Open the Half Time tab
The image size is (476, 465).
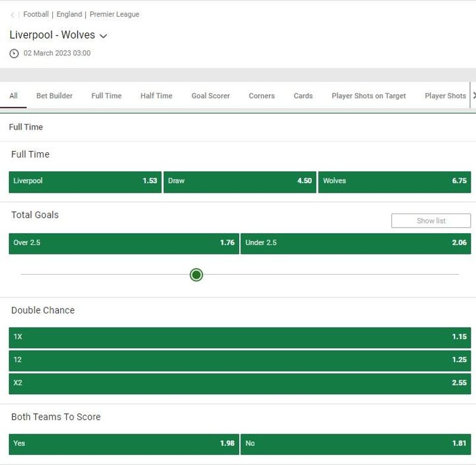click(156, 96)
